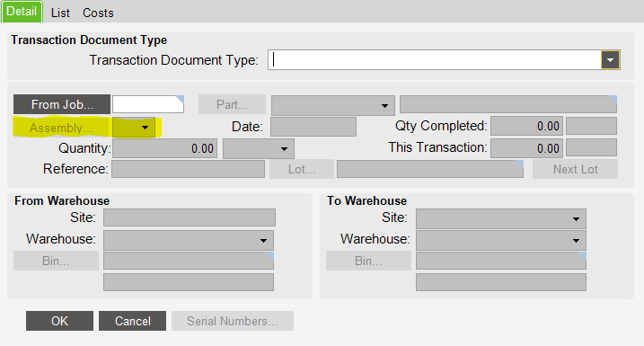Open the From Warehouse dropdown
644x346 pixels.
pos(189,240)
